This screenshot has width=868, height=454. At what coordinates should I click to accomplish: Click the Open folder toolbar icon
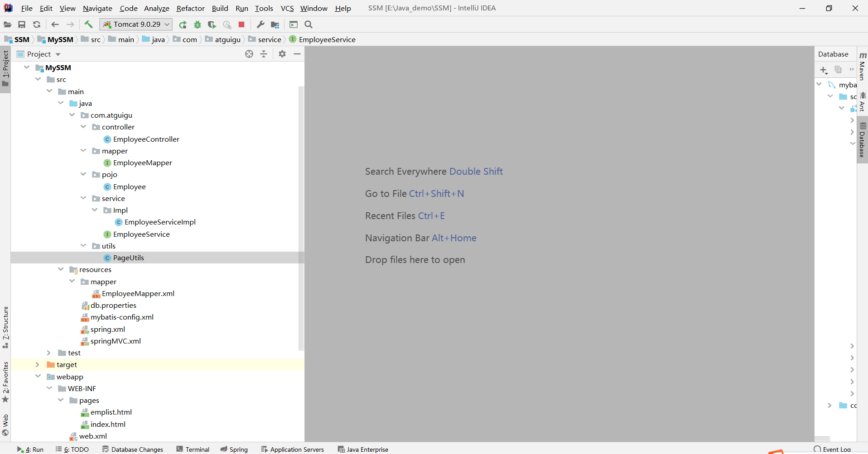tap(8, 24)
